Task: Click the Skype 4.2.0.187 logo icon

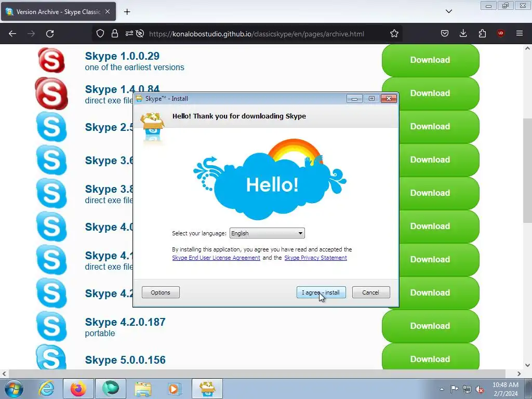Action: 51,326
